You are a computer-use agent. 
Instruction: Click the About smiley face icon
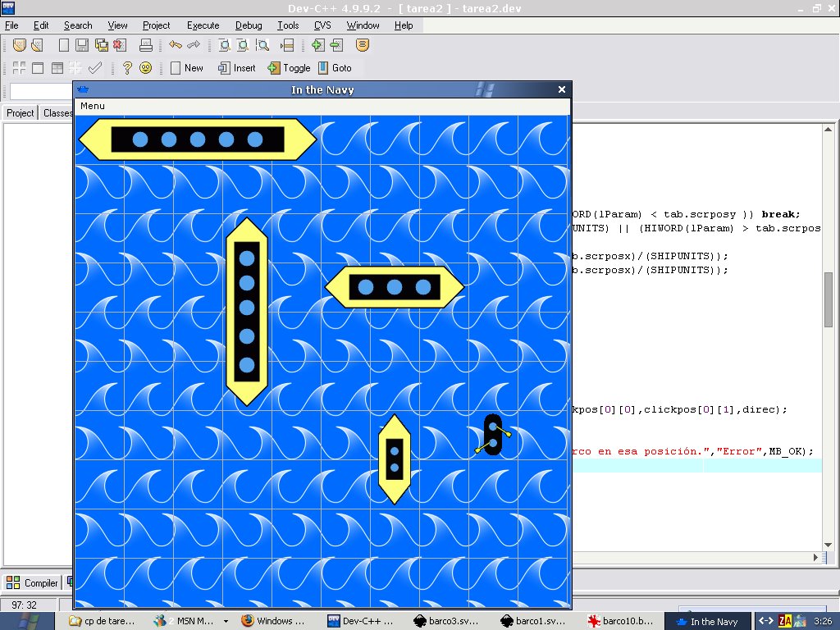(146, 67)
